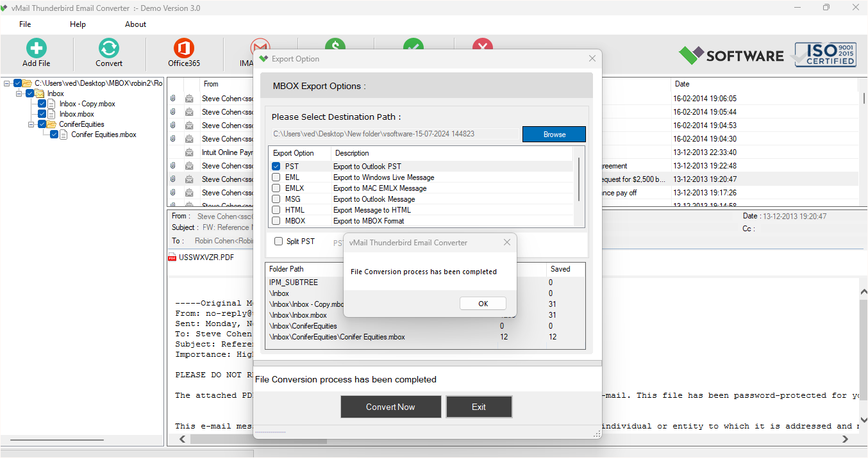Click the destination path field
This screenshot has width=868, height=458.
point(394,134)
